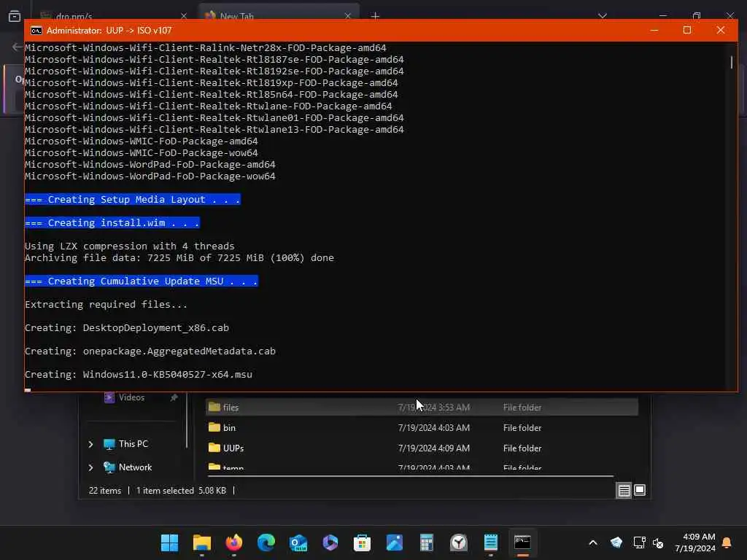Open a new browser tab with plus
Image resolution: width=747 pixels, height=560 pixels.
click(376, 16)
